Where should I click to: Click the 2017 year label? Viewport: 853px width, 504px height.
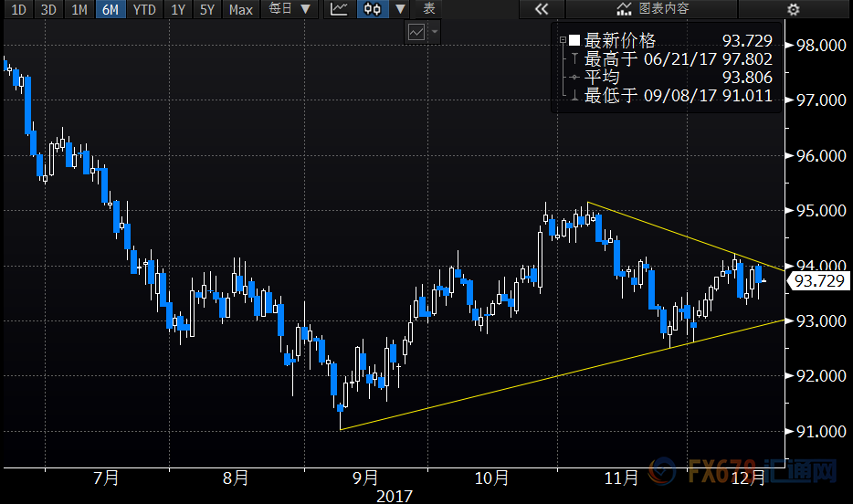pyautogui.click(x=395, y=496)
